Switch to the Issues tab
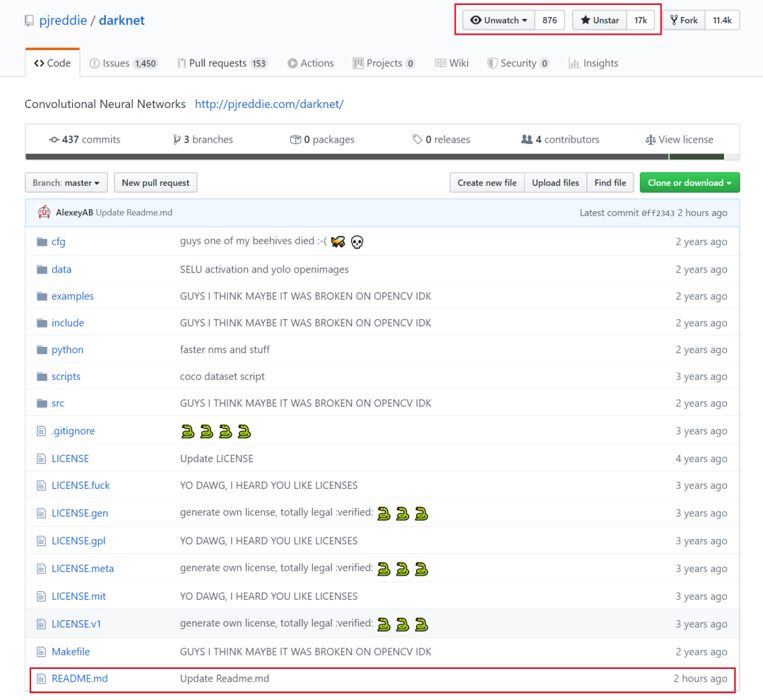This screenshot has height=700, width=763. click(122, 64)
